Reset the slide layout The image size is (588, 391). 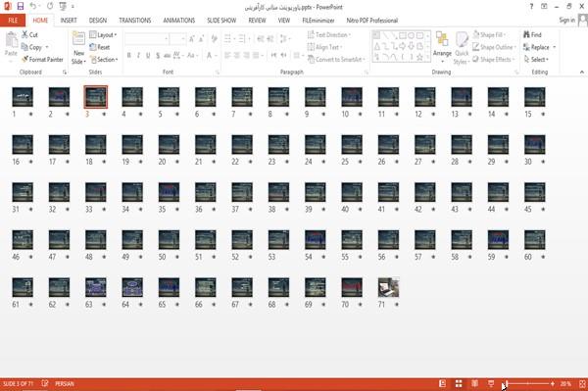coord(100,47)
